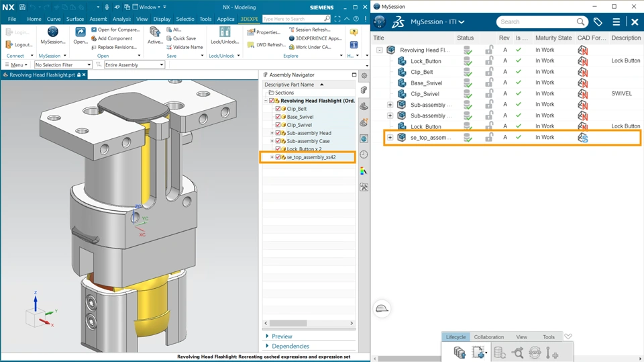Open the MySession - ITI dropdown chevron
This screenshot has width=644, height=362.
[x=462, y=21]
